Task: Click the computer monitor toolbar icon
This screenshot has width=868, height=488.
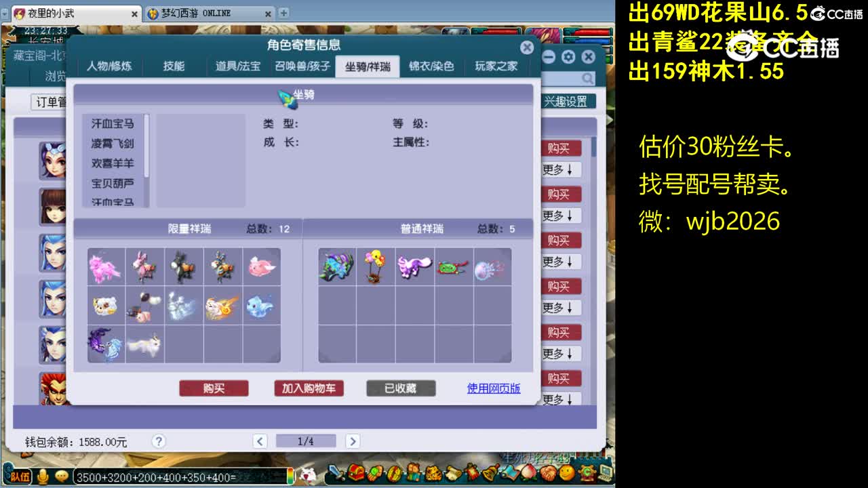Action: click(x=605, y=472)
